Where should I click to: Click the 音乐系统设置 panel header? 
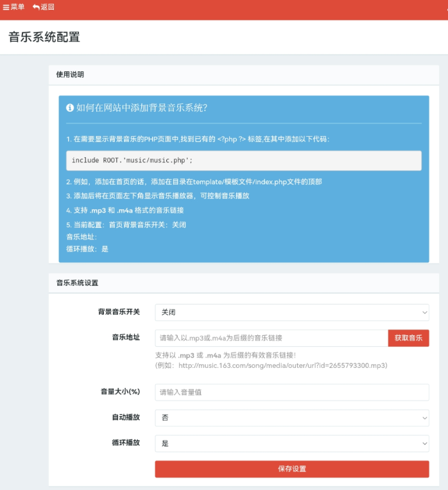click(x=77, y=283)
